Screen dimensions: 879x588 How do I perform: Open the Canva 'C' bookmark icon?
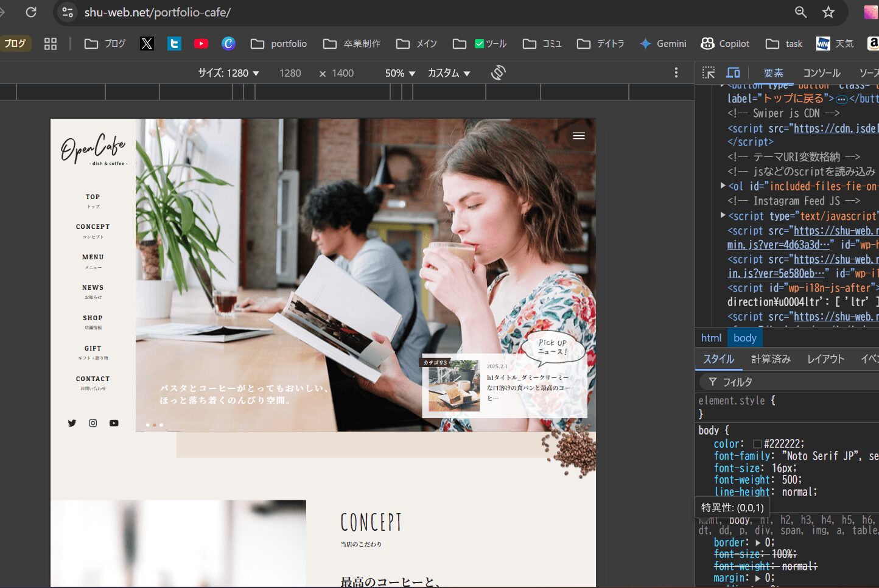tap(228, 43)
